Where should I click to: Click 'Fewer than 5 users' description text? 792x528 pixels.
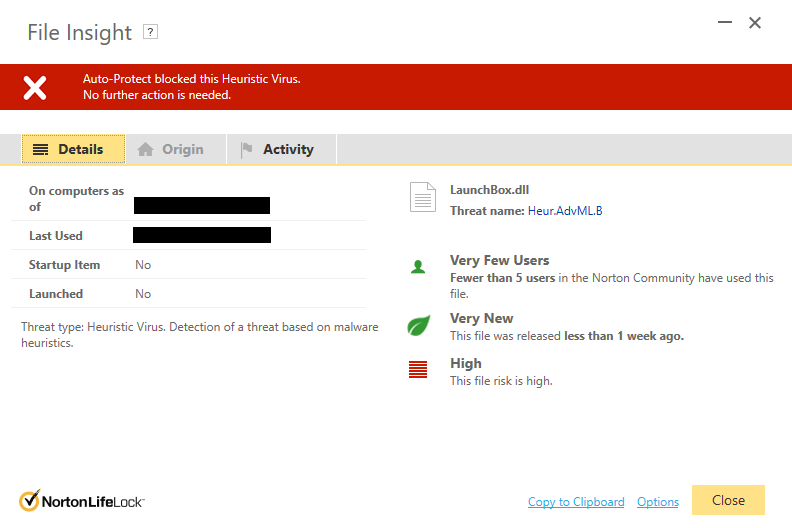(503, 278)
